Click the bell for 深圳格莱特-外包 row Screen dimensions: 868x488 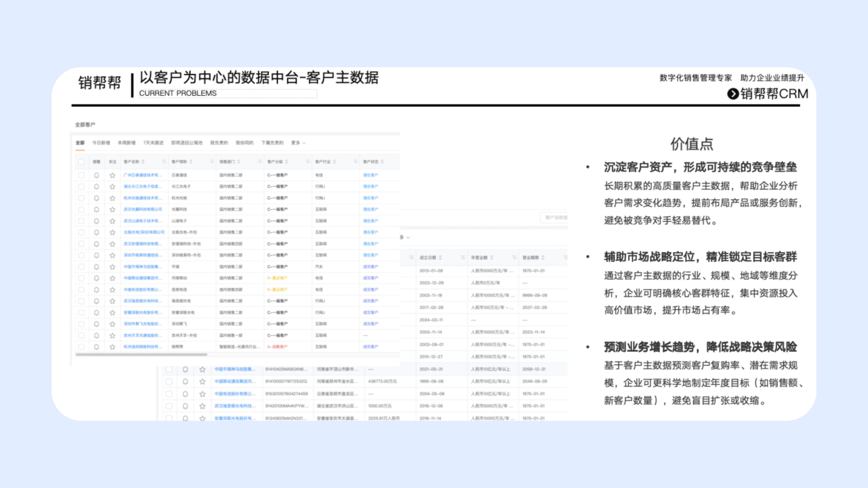[x=96, y=255]
